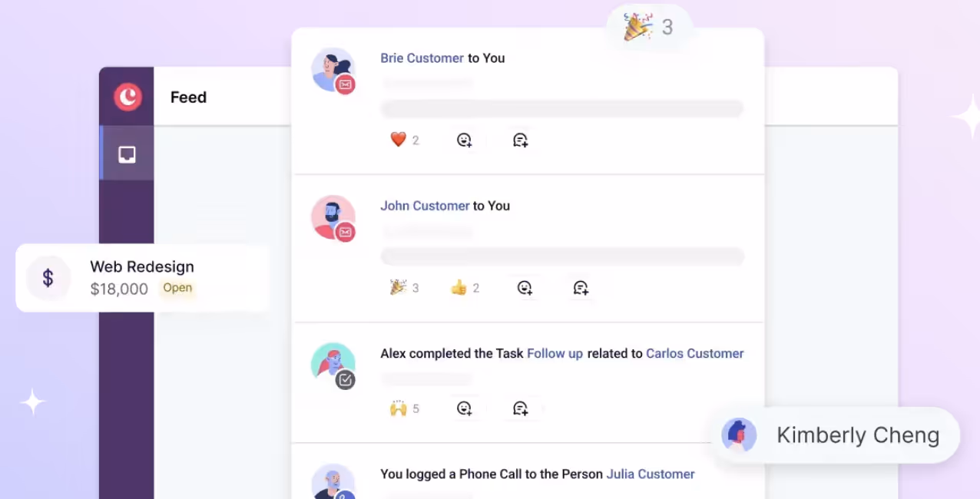Open the John Customer link
This screenshot has height=499, width=980.
click(425, 206)
